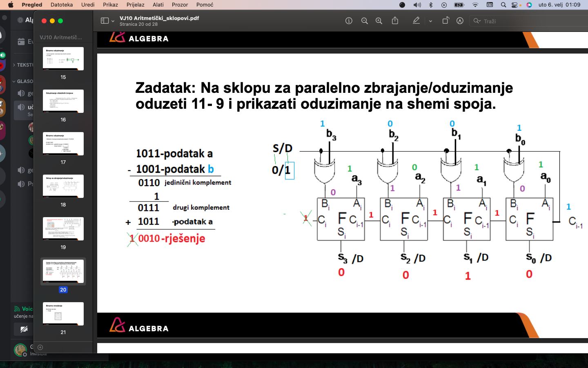Open the document info inspector
This screenshot has height=368, width=588.
point(349,21)
